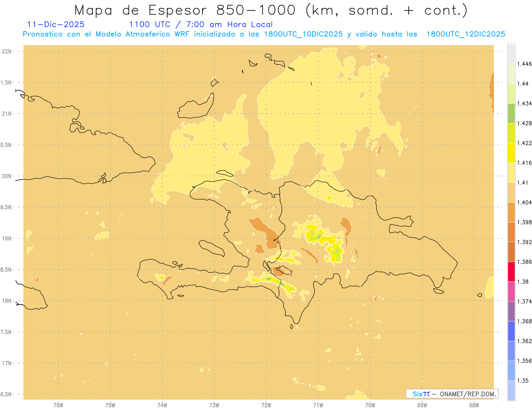Click the WRF forecast description line
Screen dimensions: 532x411
[x=264, y=34]
